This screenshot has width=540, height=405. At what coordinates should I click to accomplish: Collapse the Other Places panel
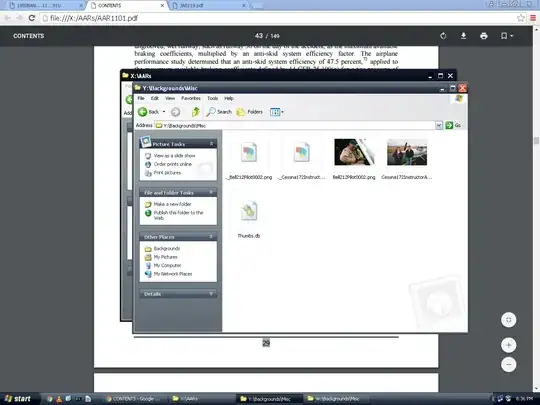pos(211,237)
